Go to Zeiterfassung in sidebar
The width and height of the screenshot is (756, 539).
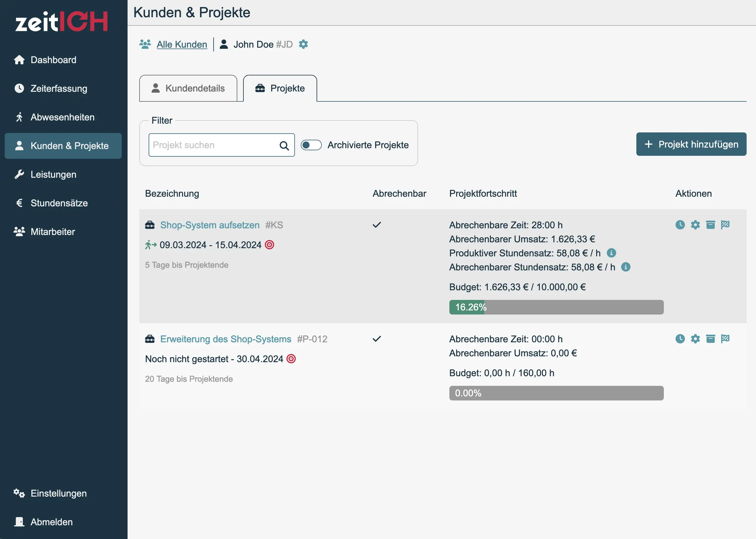63,89
